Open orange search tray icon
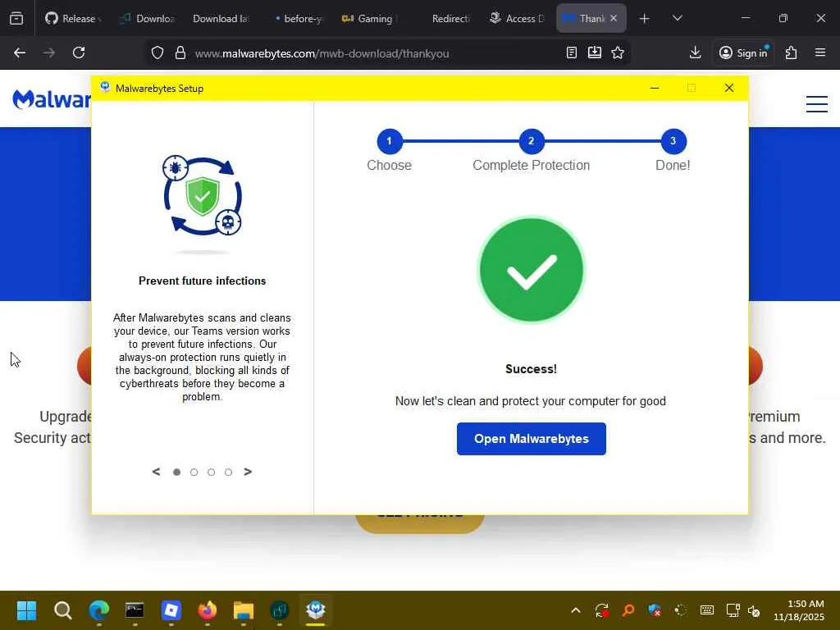This screenshot has width=840, height=630. coord(628,610)
